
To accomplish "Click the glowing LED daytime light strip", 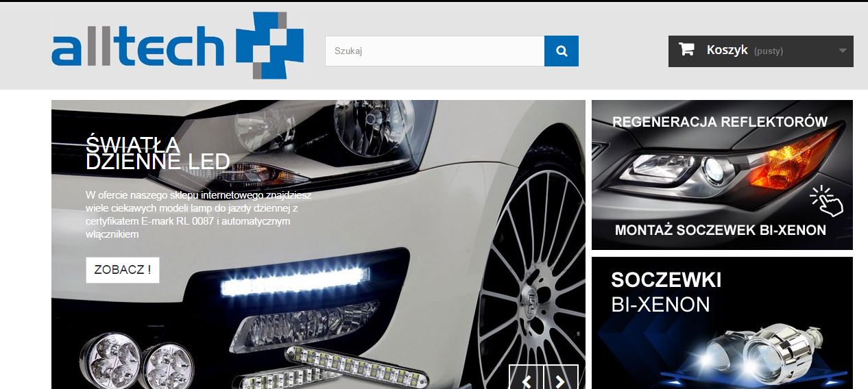I will (x=292, y=282).
